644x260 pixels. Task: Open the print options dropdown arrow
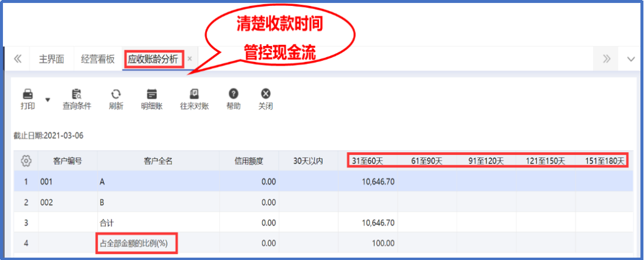48,100
